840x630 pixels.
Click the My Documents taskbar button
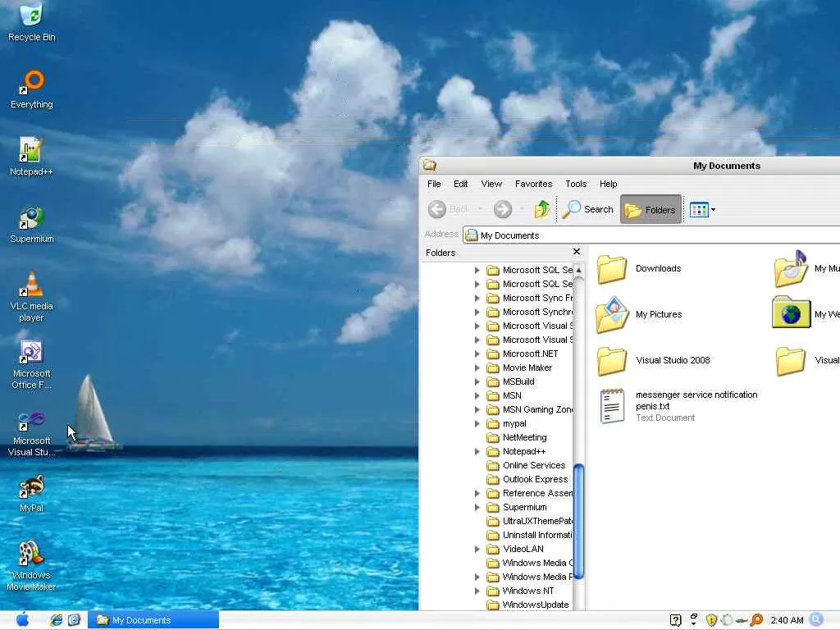click(153, 620)
